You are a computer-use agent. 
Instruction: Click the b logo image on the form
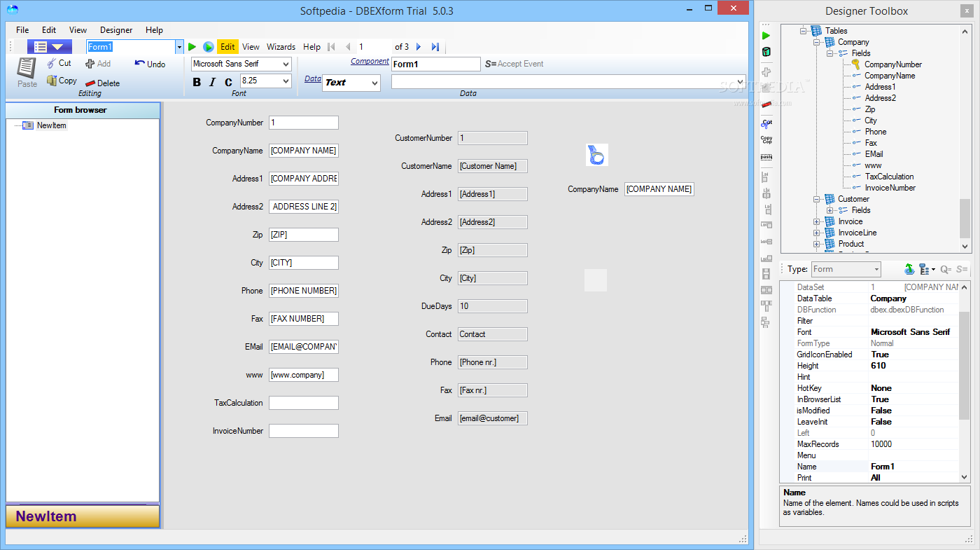pos(596,155)
